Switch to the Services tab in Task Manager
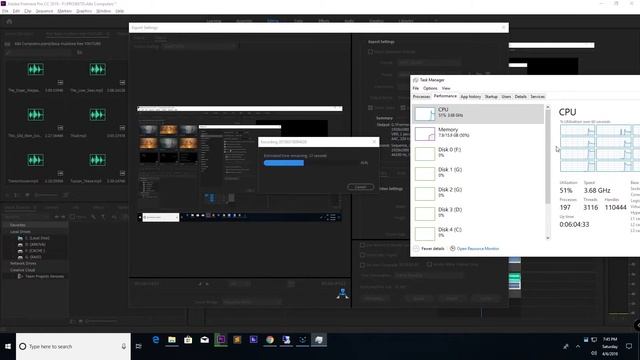This screenshot has width=640, height=360. (x=537, y=97)
